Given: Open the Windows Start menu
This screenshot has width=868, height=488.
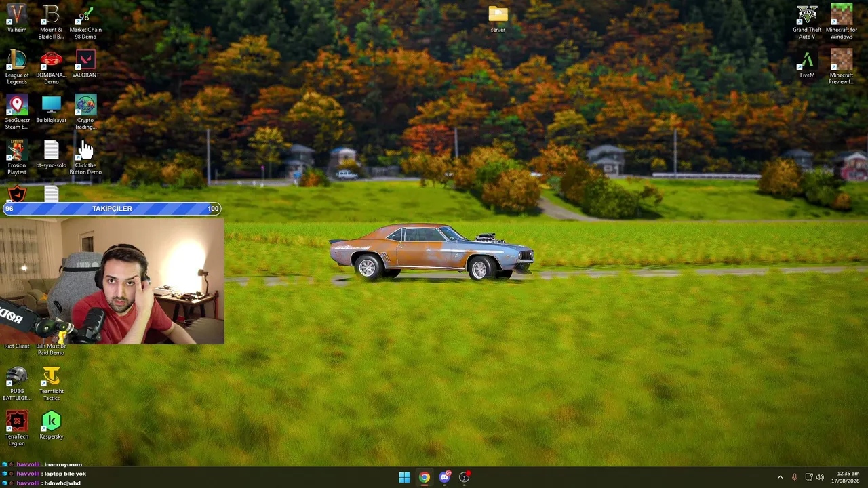Looking at the screenshot, I should [x=404, y=477].
